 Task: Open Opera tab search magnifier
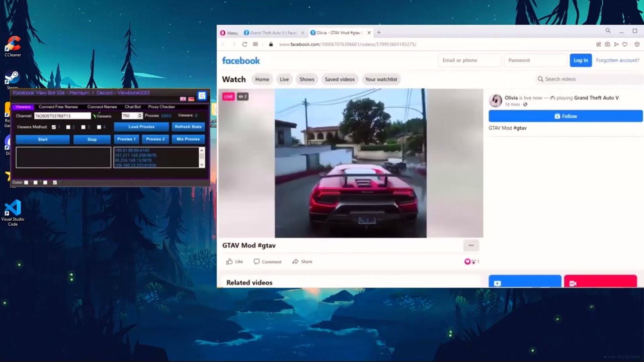608,31
